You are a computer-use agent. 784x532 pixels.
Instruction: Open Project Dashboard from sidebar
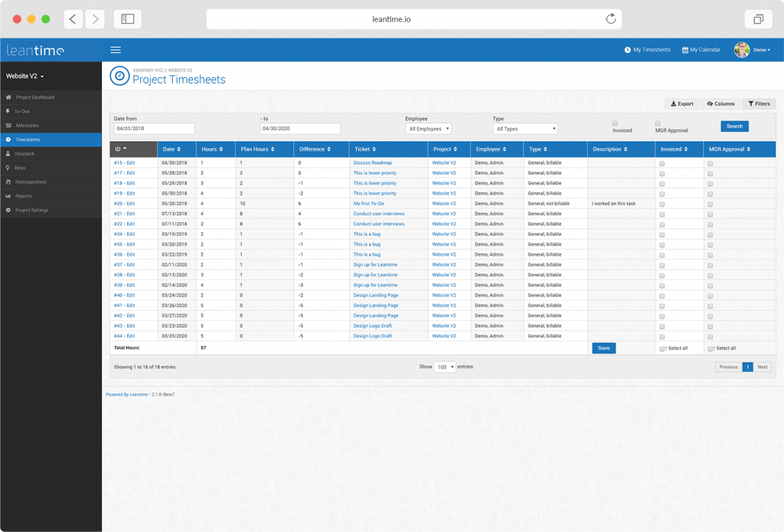51,97
